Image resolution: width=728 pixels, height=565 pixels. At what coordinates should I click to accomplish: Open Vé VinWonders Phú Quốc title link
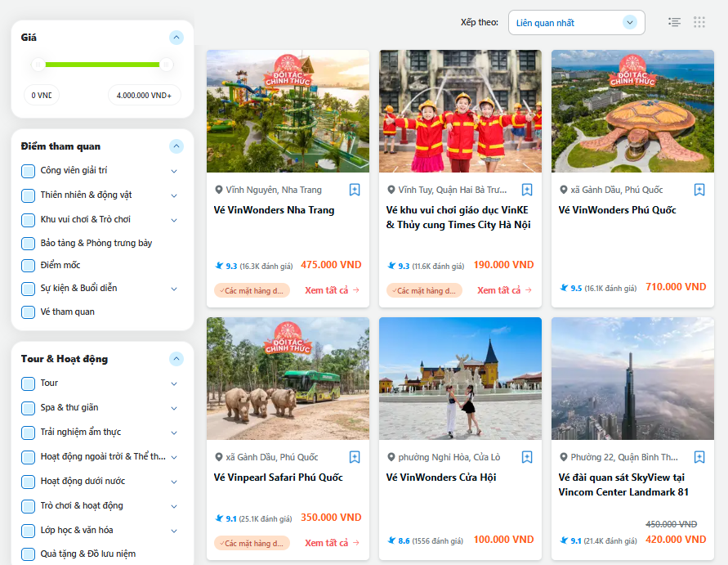[617, 210]
